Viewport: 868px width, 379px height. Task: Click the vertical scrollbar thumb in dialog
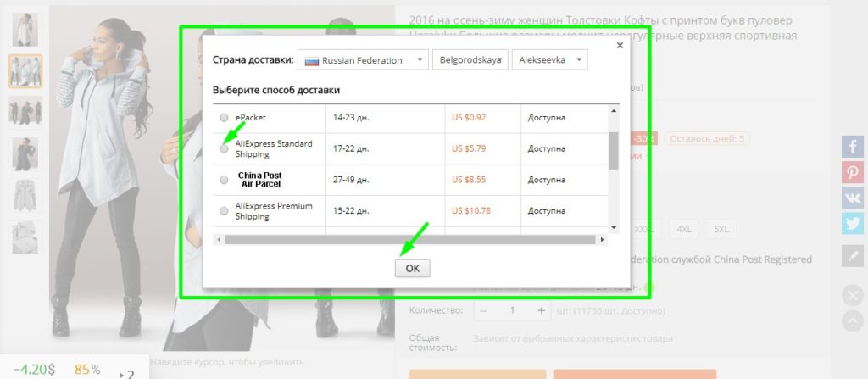pyautogui.click(x=614, y=151)
